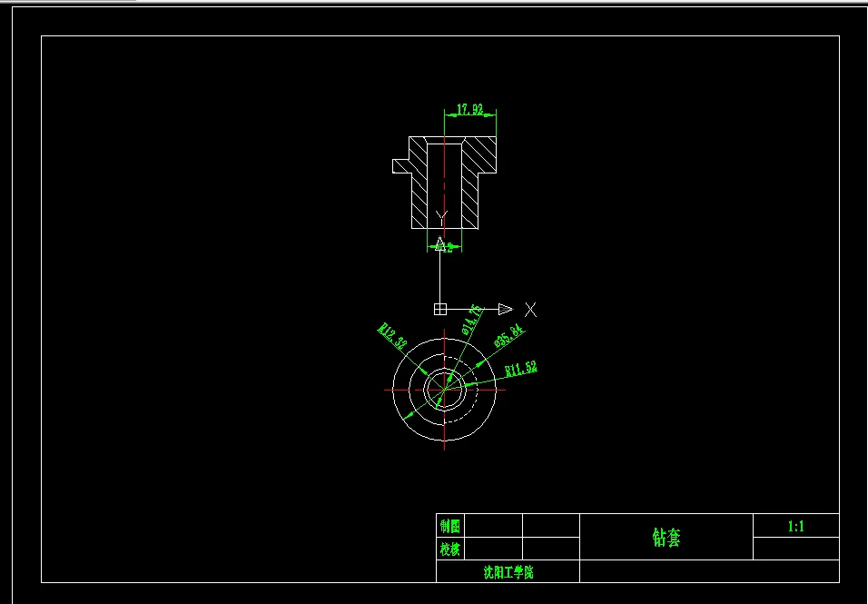Select the 1:1 scale text
The width and height of the screenshot is (868, 604).
796,526
